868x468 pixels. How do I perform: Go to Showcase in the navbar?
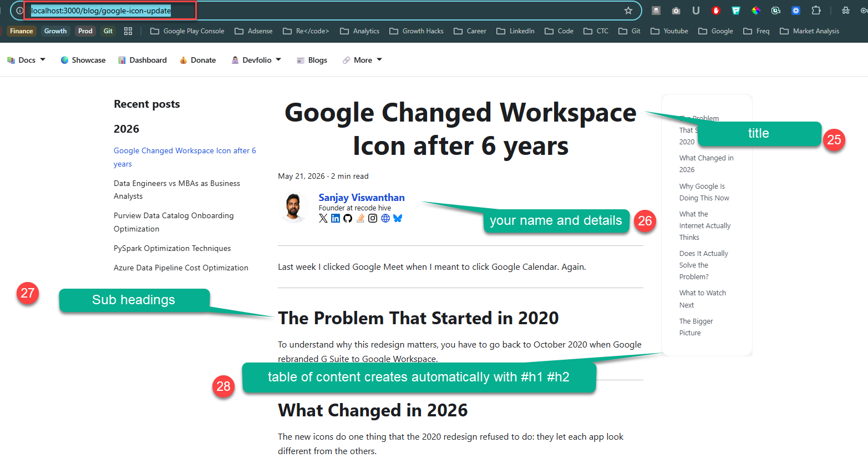coord(83,60)
